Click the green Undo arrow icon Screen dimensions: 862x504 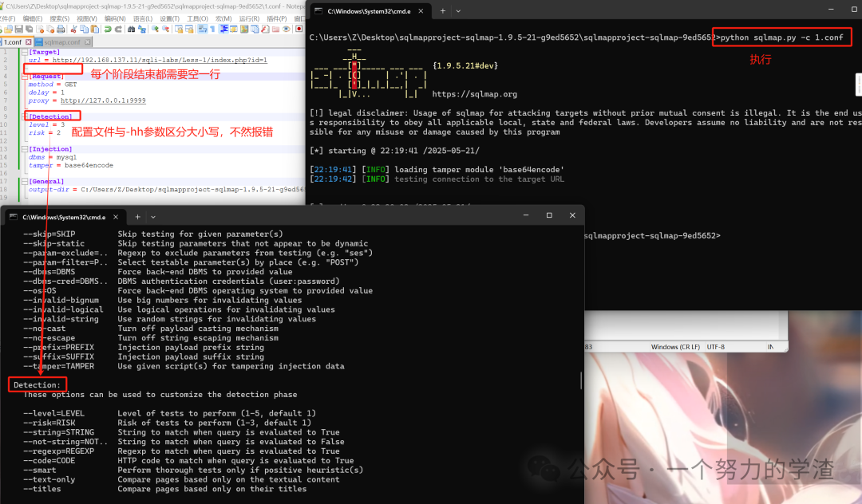click(x=108, y=29)
